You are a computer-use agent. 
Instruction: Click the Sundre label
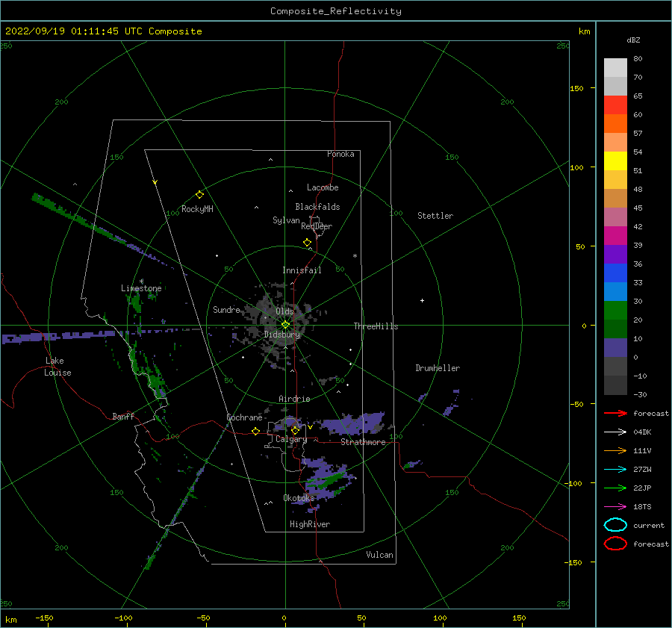click(226, 309)
